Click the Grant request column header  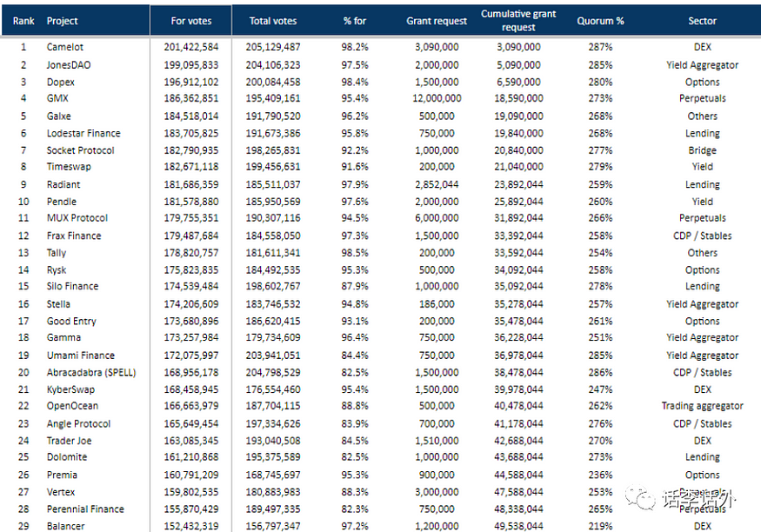click(437, 21)
